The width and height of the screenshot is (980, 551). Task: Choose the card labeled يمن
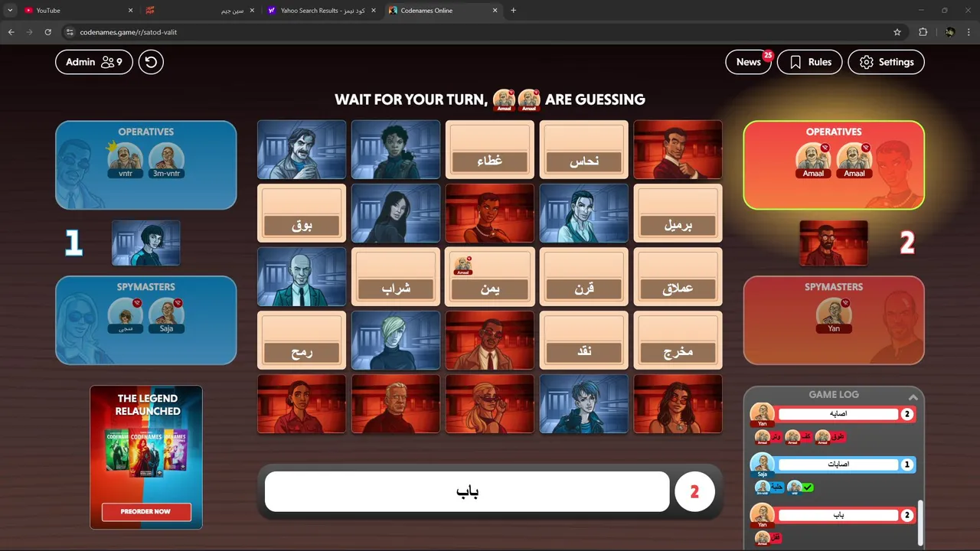pyautogui.click(x=489, y=277)
